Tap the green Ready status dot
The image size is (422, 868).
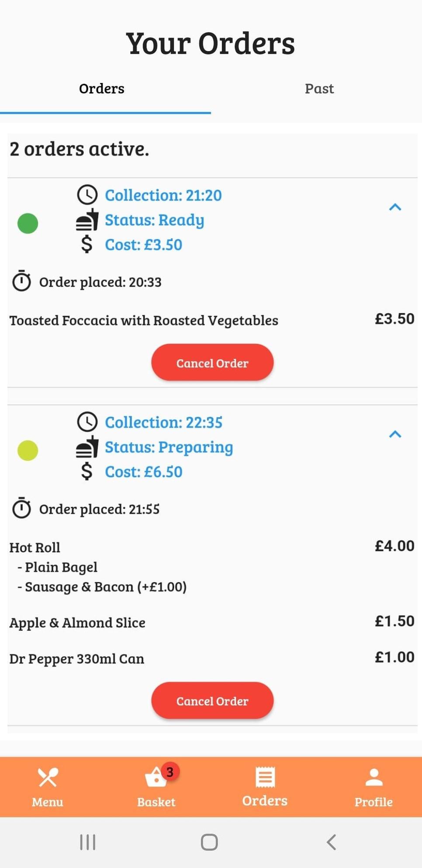point(28,223)
